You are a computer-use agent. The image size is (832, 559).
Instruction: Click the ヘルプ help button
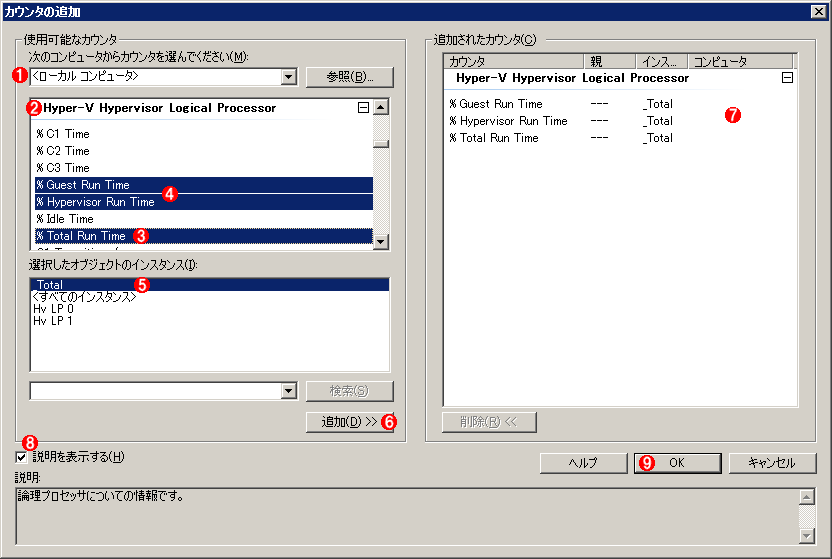584,463
